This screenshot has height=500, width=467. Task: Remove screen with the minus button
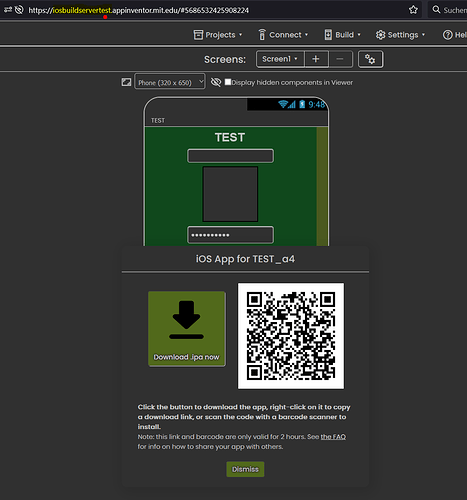click(340, 59)
